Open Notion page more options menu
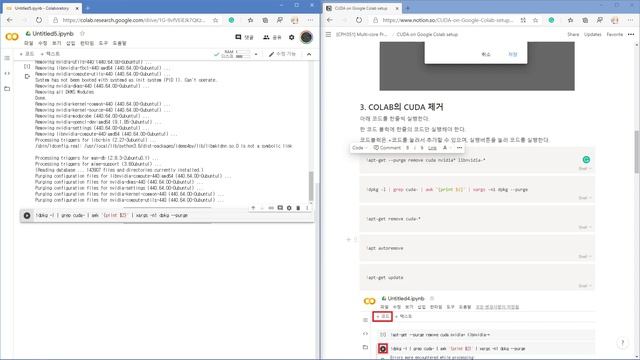 [631, 35]
